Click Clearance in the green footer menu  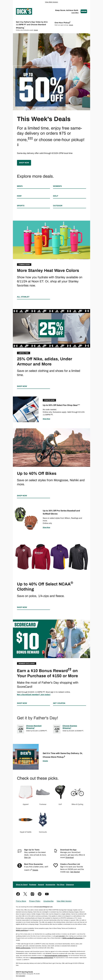[x=70, y=885]
